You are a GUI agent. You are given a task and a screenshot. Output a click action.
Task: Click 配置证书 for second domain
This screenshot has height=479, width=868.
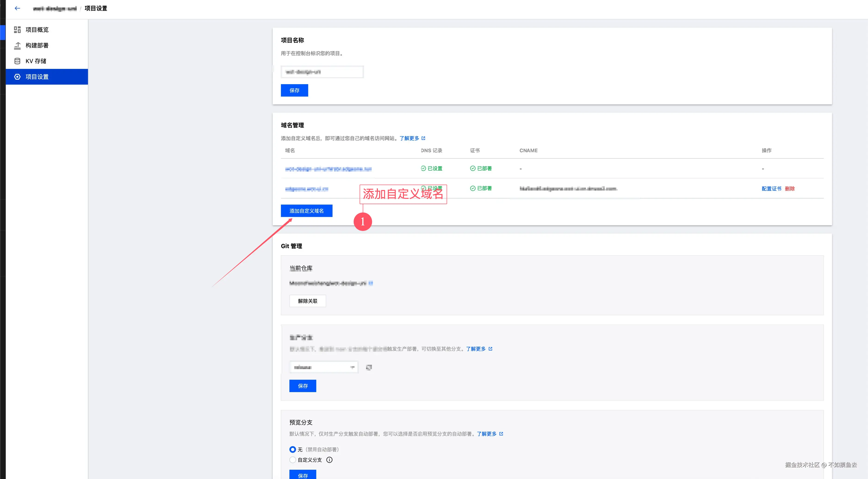pos(771,188)
